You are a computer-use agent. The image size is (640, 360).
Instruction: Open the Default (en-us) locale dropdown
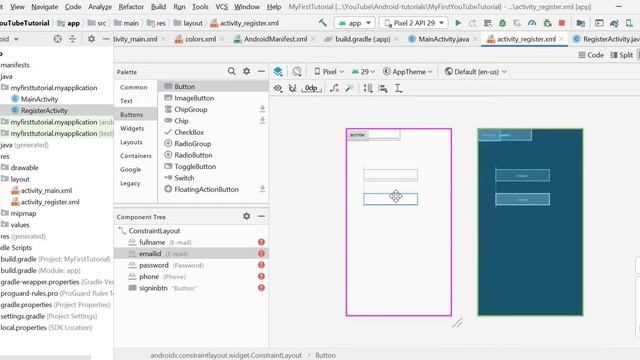(x=476, y=72)
